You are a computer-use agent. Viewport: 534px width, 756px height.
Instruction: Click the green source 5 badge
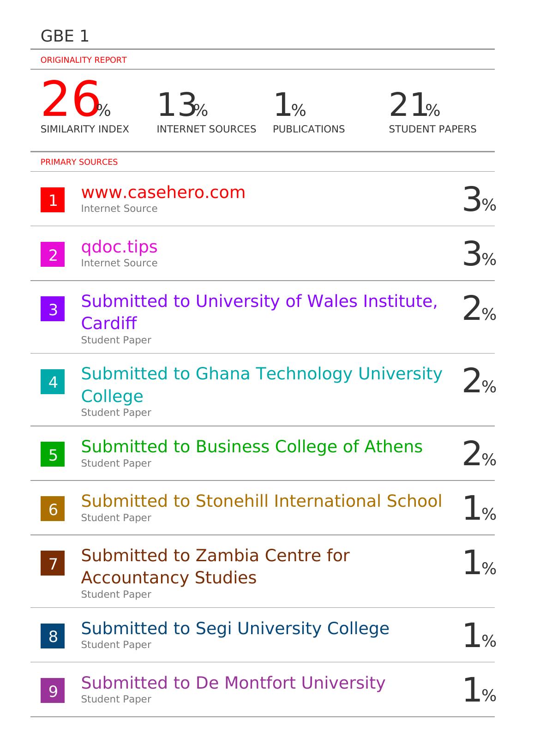[x=53, y=454]
